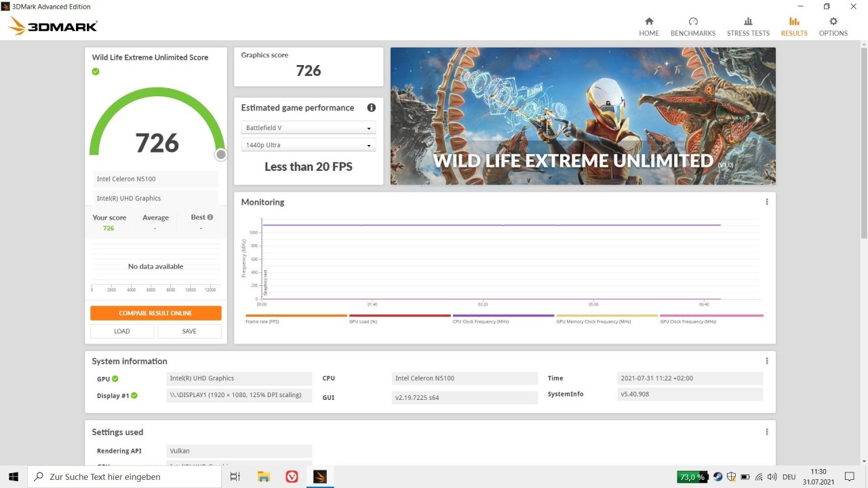Click the Wi-Fi network tray icon

(759, 477)
